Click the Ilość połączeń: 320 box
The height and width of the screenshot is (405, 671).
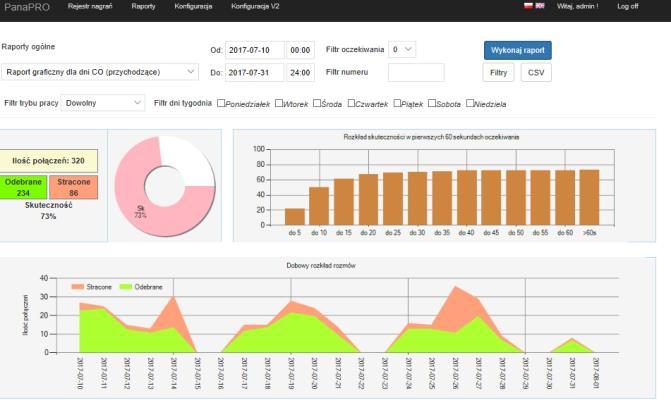point(48,161)
